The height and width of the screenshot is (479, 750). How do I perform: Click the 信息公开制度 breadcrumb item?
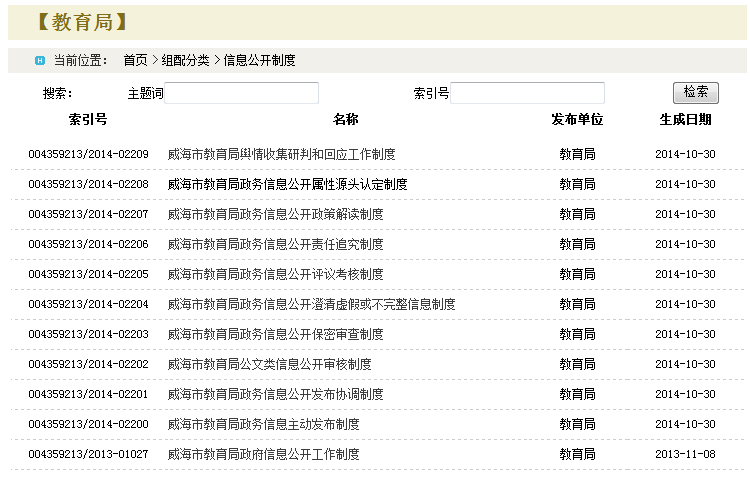(259, 60)
